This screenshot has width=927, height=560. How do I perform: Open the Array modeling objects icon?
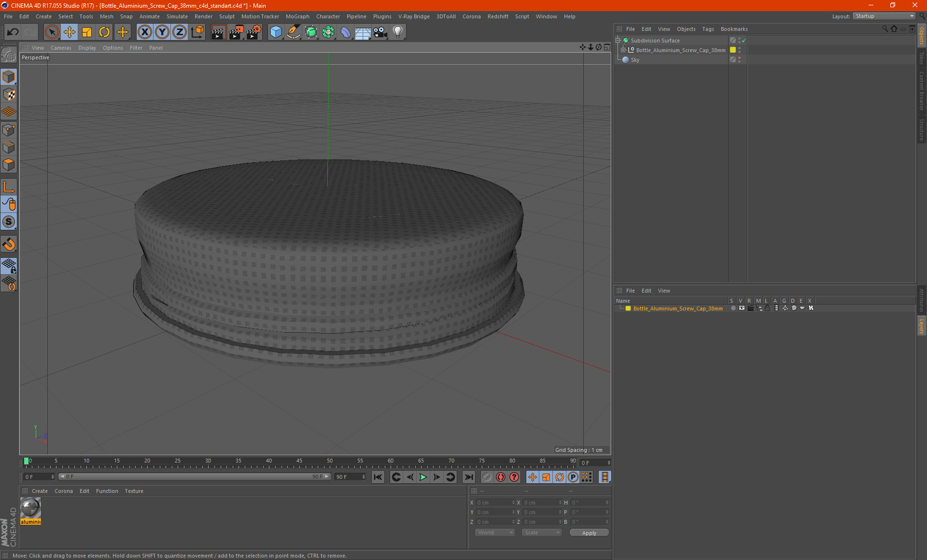(x=328, y=32)
